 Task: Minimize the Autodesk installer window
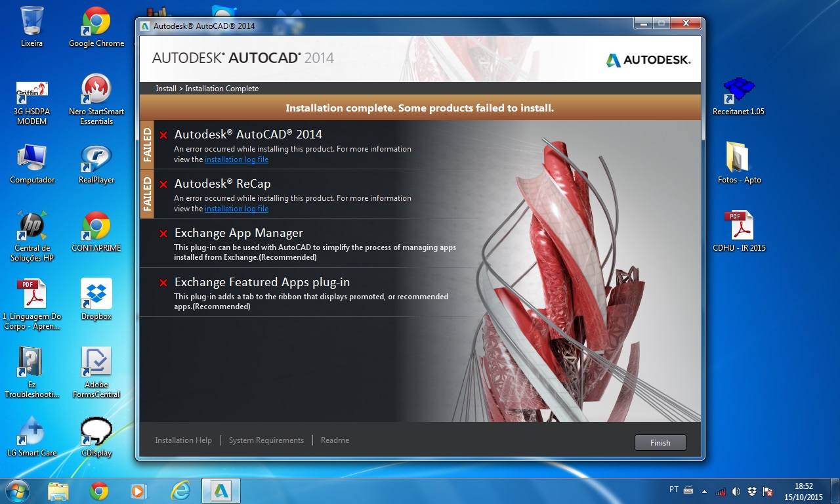(643, 24)
